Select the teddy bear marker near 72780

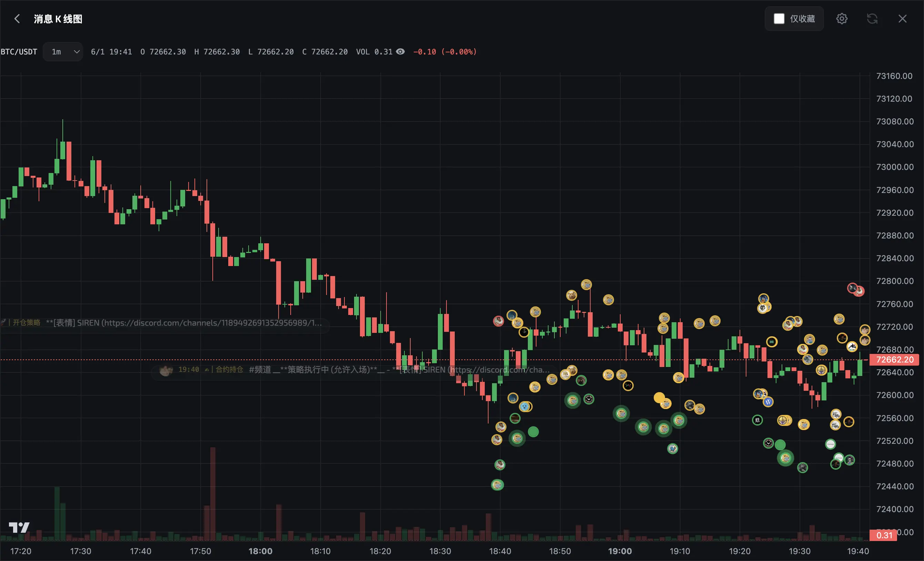[571, 295]
